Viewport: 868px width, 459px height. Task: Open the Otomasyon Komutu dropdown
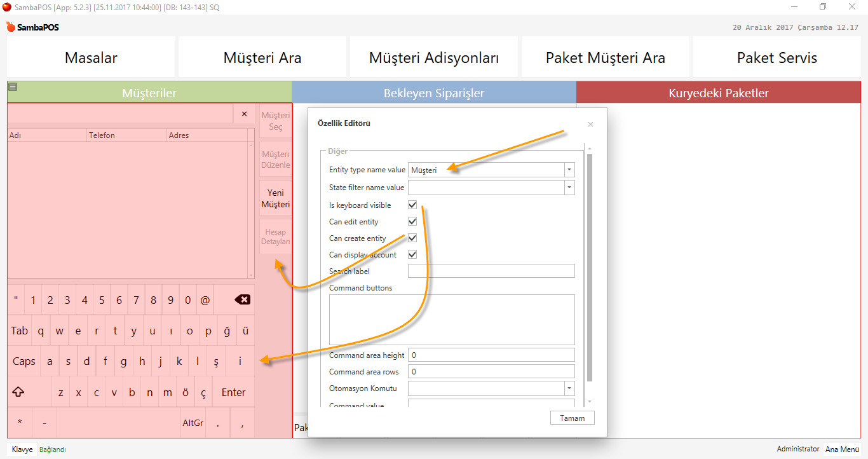click(x=569, y=388)
